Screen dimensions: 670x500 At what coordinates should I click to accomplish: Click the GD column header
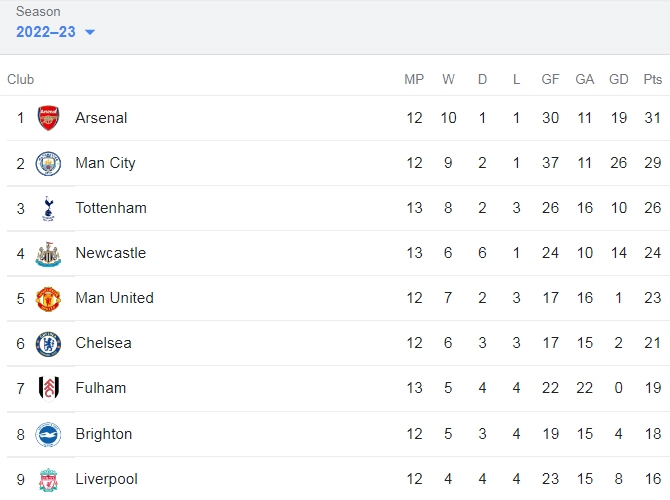point(618,79)
